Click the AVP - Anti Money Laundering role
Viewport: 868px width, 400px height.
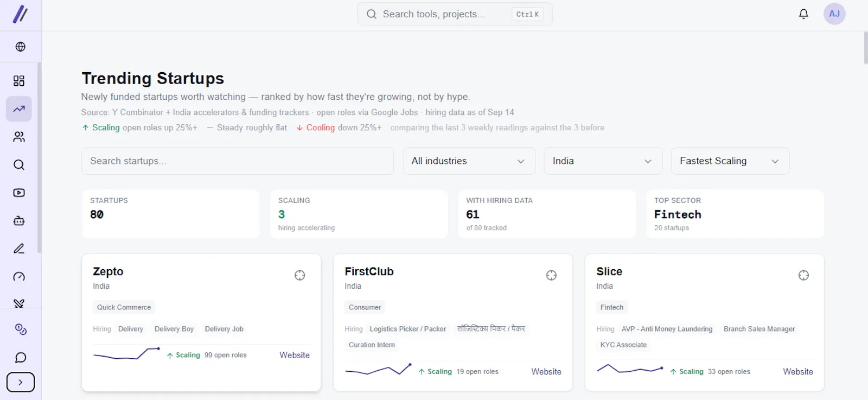click(x=667, y=329)
